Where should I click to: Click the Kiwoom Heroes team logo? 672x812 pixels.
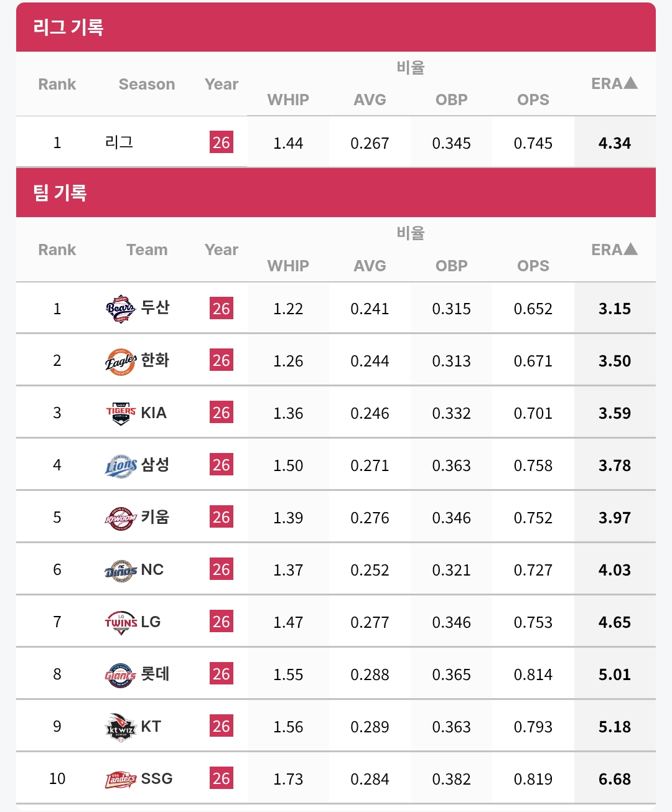(x=121, y=518)
